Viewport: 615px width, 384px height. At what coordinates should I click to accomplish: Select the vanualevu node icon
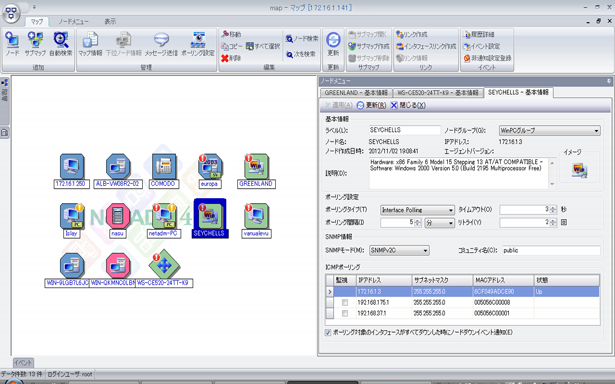point(256,216)
